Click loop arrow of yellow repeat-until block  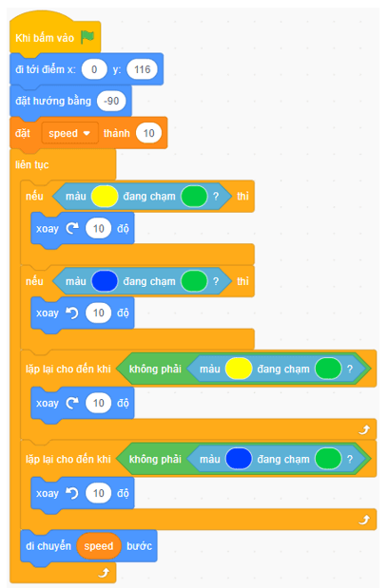(x=364, y=429)
